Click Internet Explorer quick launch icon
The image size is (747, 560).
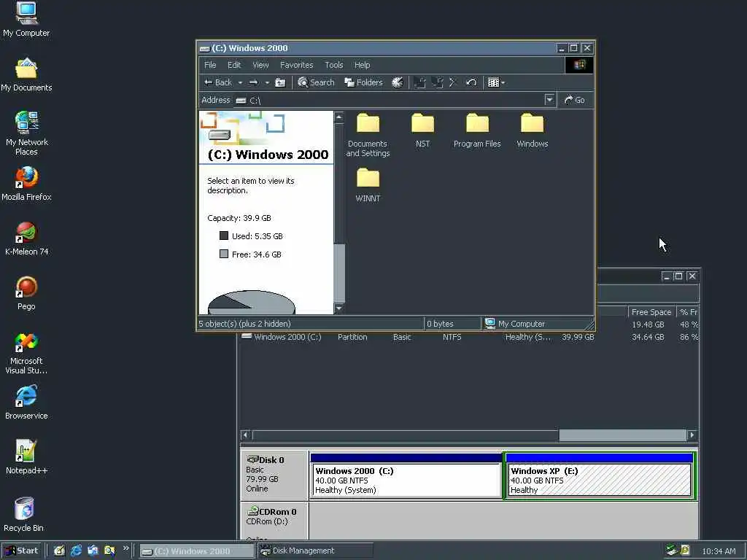pyautogui.click(x=76, y=551)
